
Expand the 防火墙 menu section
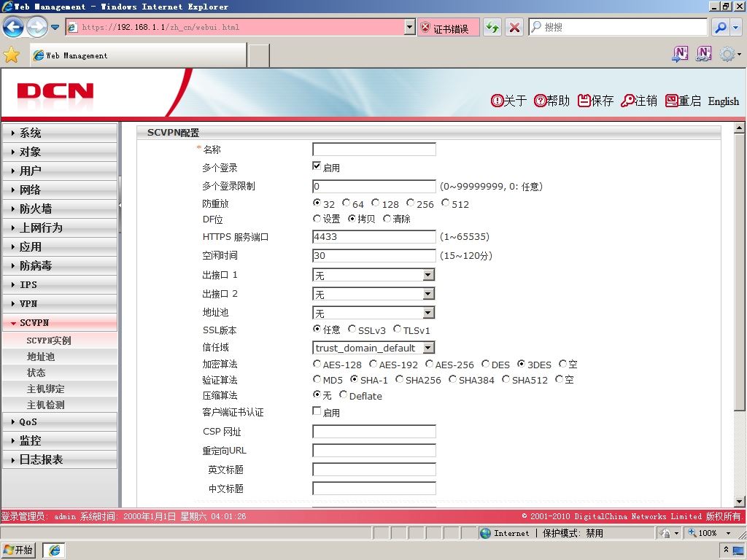tap(60, 209)
